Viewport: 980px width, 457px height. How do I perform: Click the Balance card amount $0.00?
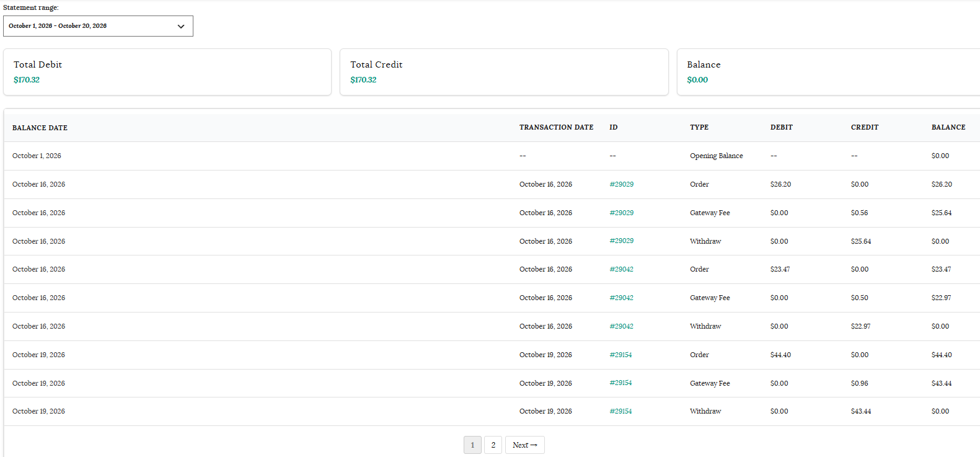pos(697,80)
